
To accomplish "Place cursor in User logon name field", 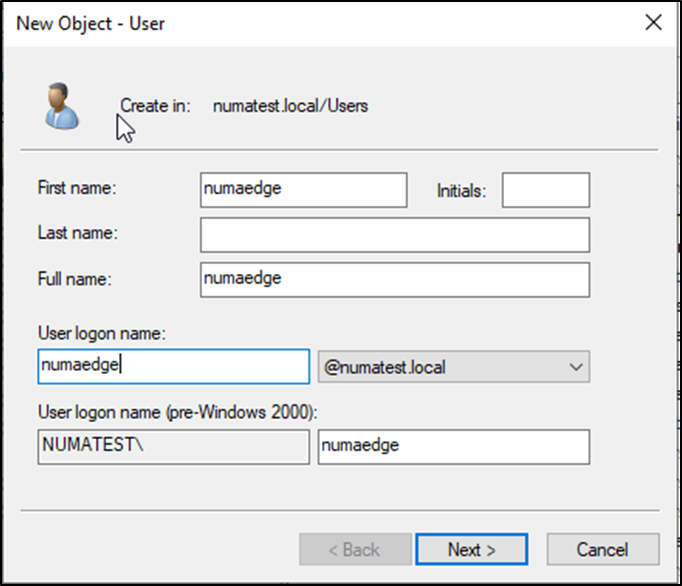I will tap(173, 366).
